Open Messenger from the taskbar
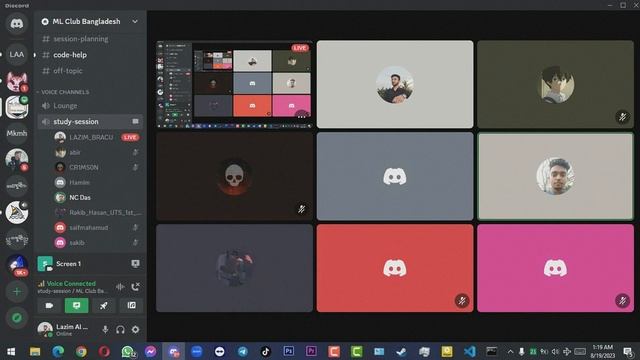640x360 pixels. (x=151, y=351)
